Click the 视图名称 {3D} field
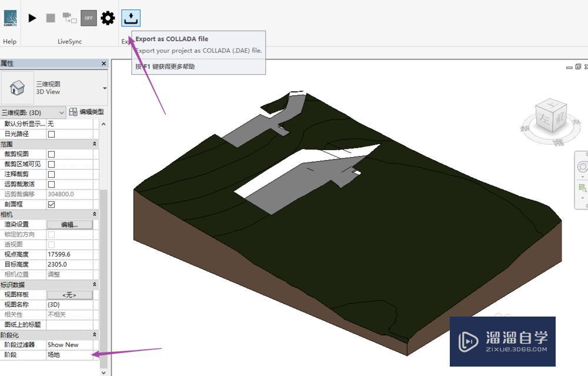 pos(70,305)
